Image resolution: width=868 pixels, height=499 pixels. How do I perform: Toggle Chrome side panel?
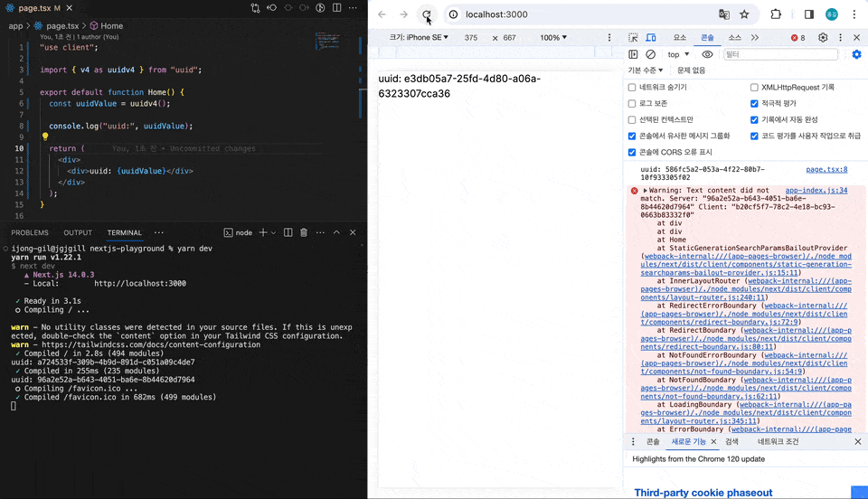(808, 14)
